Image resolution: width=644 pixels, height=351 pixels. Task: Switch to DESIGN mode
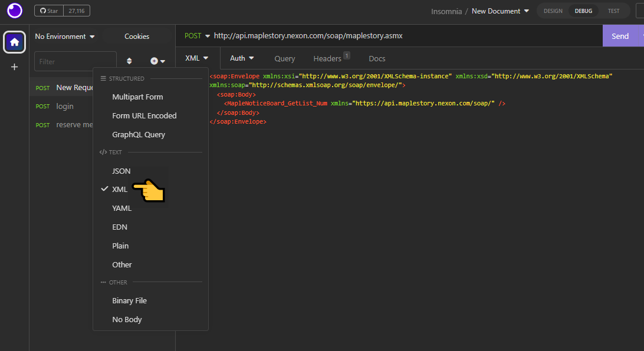click(553, 11)
